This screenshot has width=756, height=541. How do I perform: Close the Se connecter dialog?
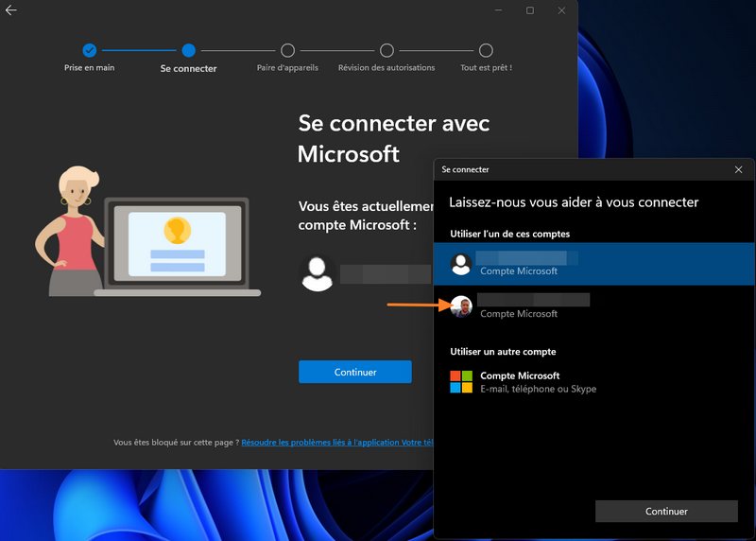[738, 169]
